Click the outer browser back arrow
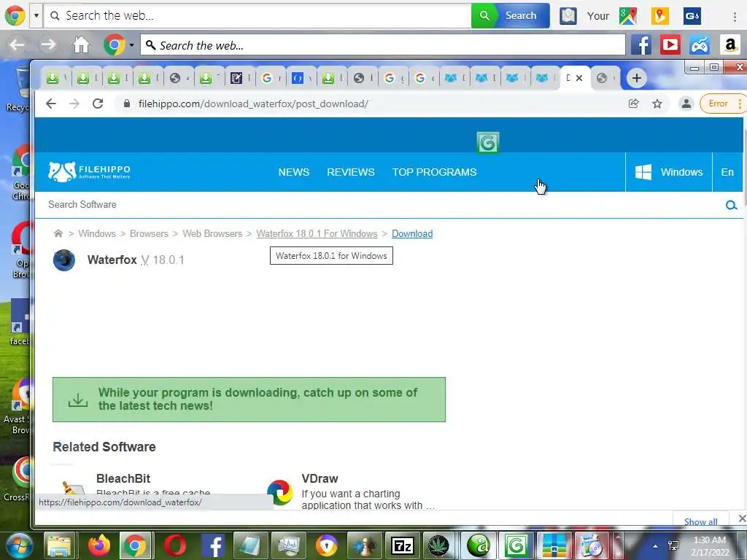The width and height of the screenshot is (747, 560). point(18,45)
